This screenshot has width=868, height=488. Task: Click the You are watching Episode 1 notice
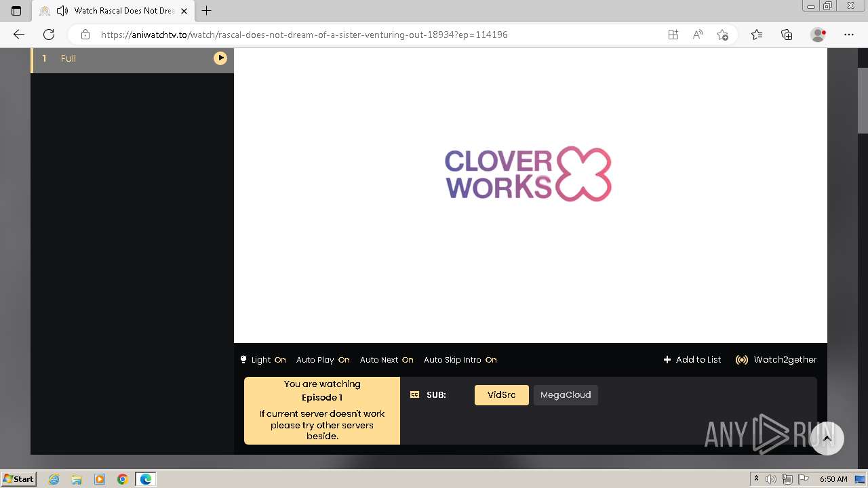coord(322,411)
